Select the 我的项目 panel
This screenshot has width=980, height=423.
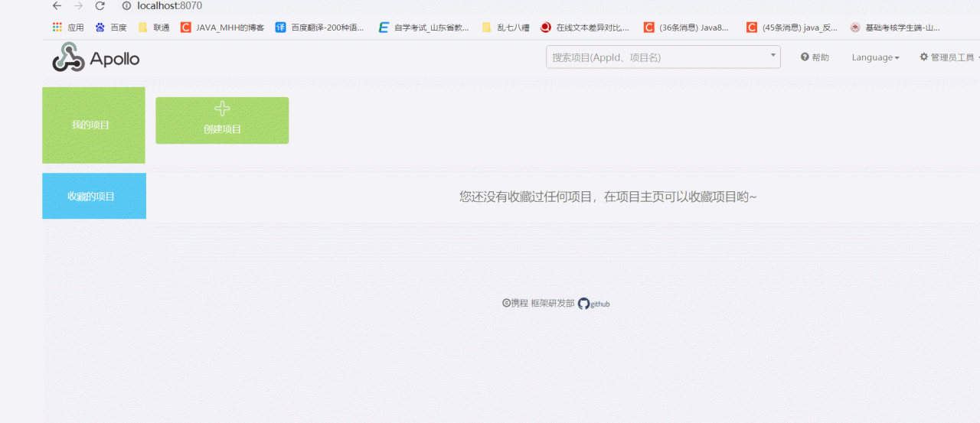point(93,125)
